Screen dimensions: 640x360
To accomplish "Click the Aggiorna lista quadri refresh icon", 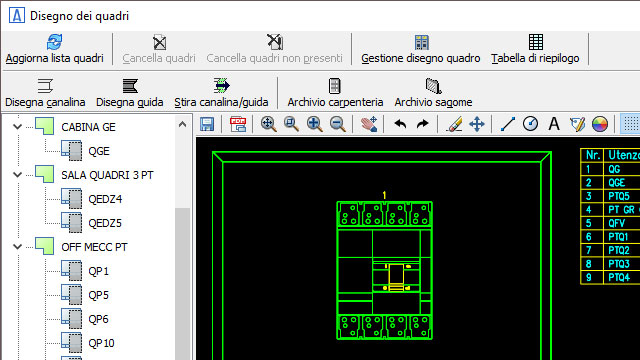I will coord(55,42).
